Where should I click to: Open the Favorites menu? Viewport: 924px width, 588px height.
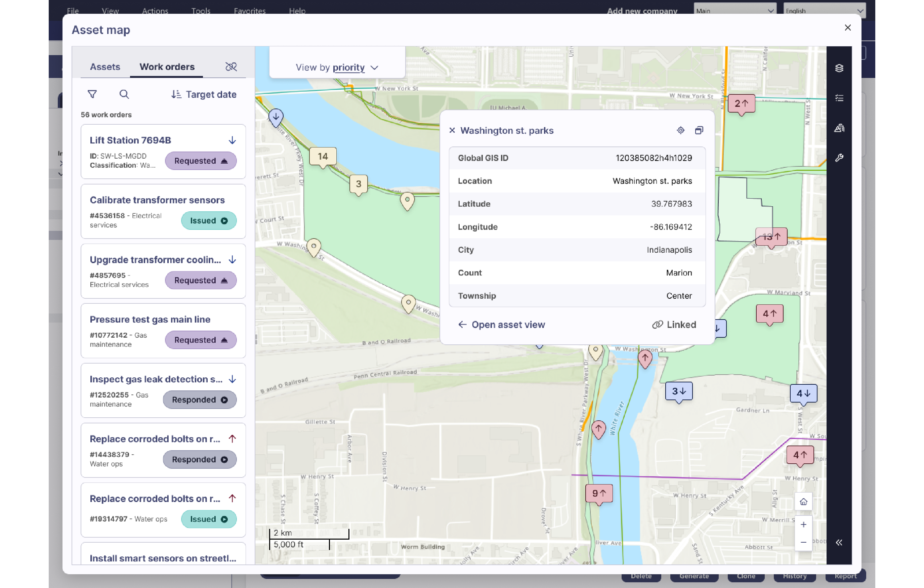(249, 11)
